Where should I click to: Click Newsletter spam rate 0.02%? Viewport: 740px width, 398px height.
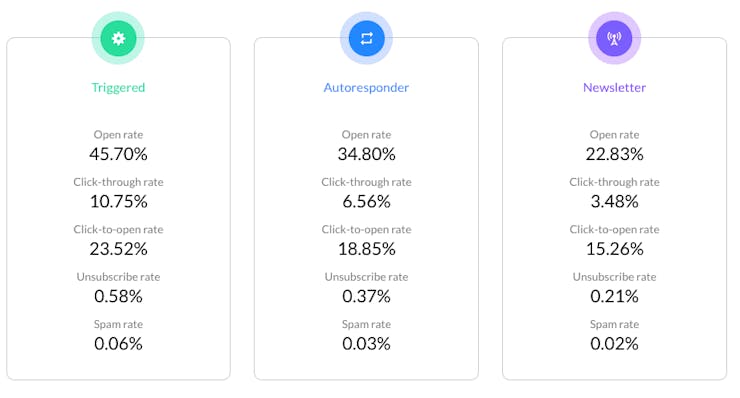(614, 344)
